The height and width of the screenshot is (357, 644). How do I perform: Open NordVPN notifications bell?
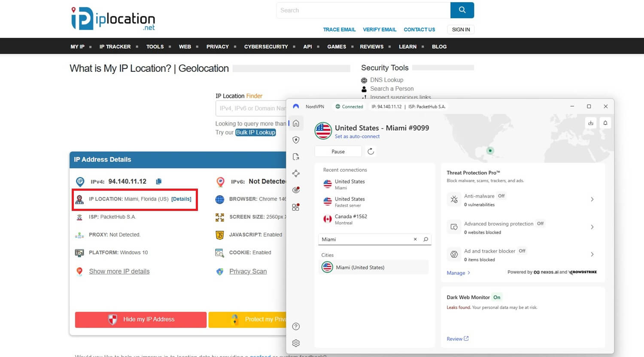pyautogui.click(x=605, y=123)
